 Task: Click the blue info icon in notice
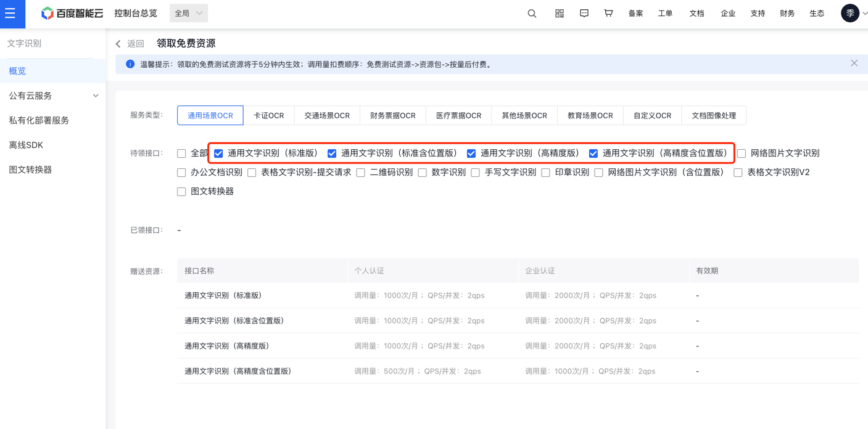(x=130, y=64)
